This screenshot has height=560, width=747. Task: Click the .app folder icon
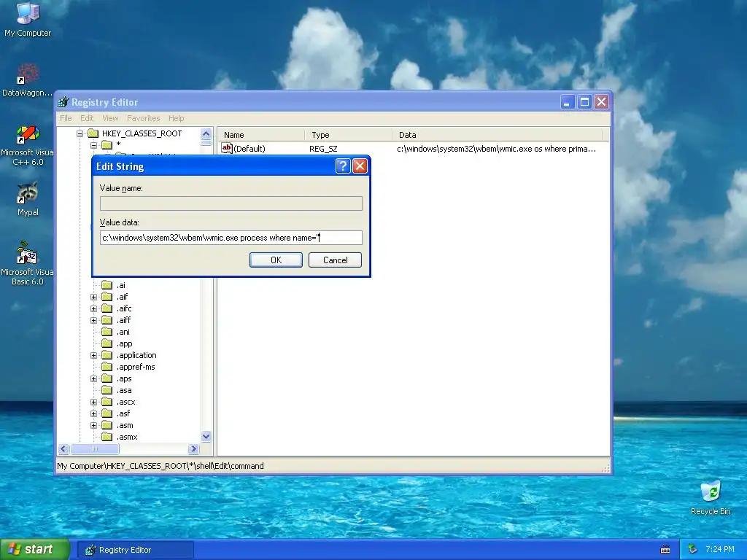pos(107,343)
